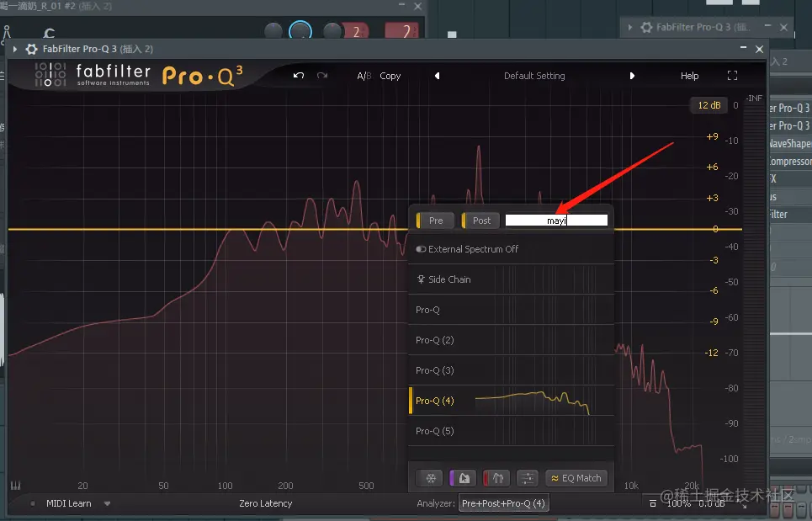Select the Pro-Q (3) spectrum entry
This screenshot has height=521, width=812.
pos(511,370)
